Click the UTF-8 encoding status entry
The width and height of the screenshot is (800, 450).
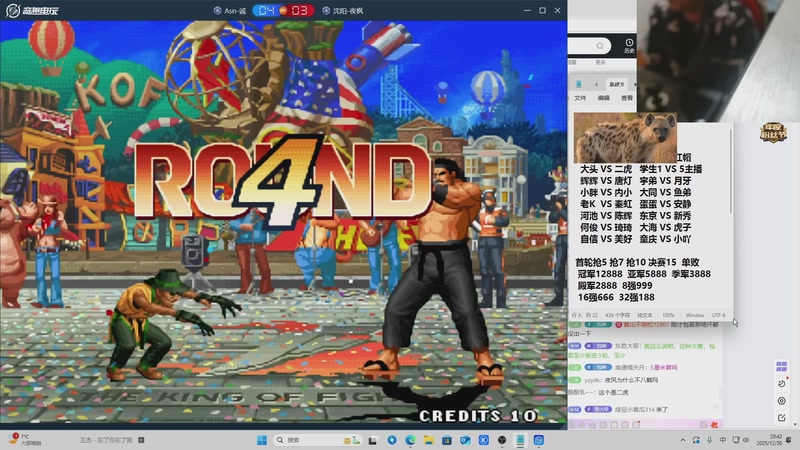718,315
